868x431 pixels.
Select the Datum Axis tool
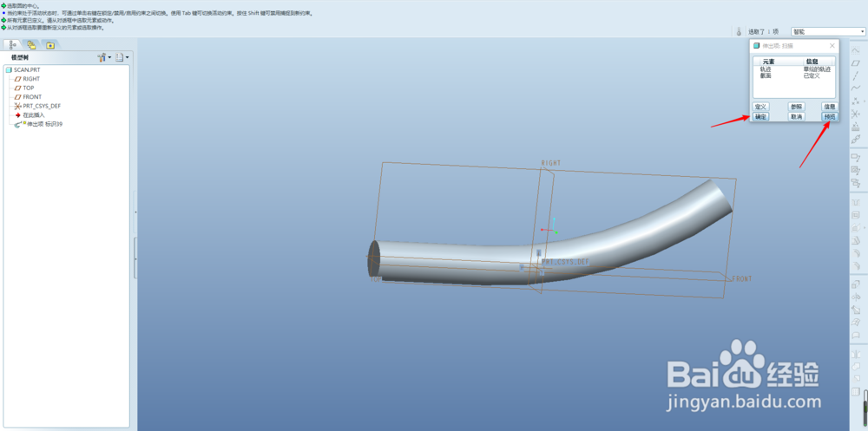tap(855, 75)
